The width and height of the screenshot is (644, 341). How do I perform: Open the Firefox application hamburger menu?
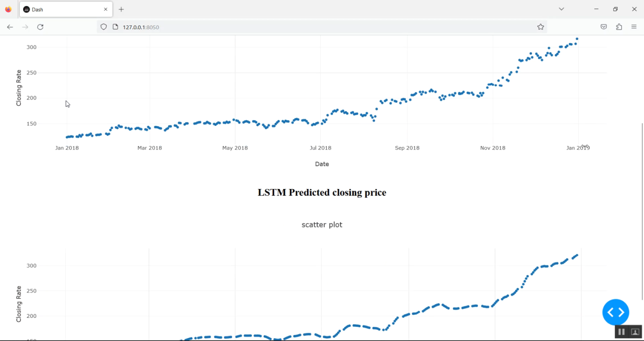coord(634,27)
